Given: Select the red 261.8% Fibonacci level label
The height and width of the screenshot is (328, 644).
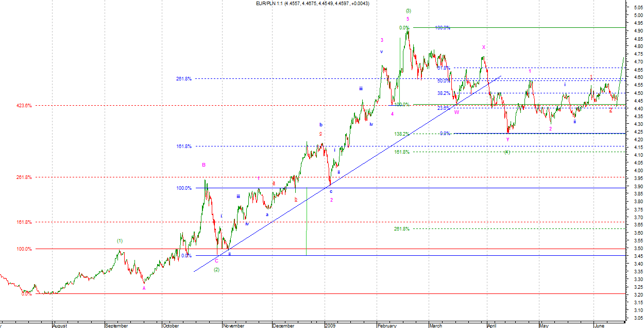Looking at the screenshot, I should click(x=24, y=177).
